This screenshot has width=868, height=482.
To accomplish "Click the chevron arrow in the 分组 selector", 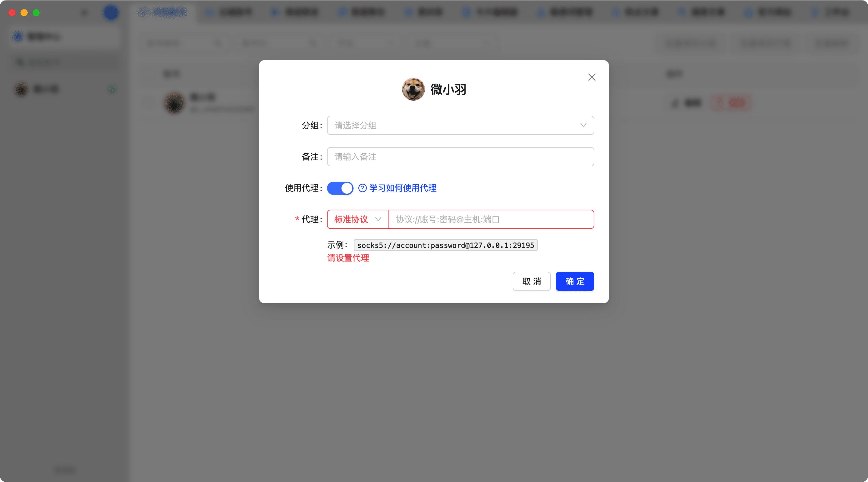I will pos(583,125).
